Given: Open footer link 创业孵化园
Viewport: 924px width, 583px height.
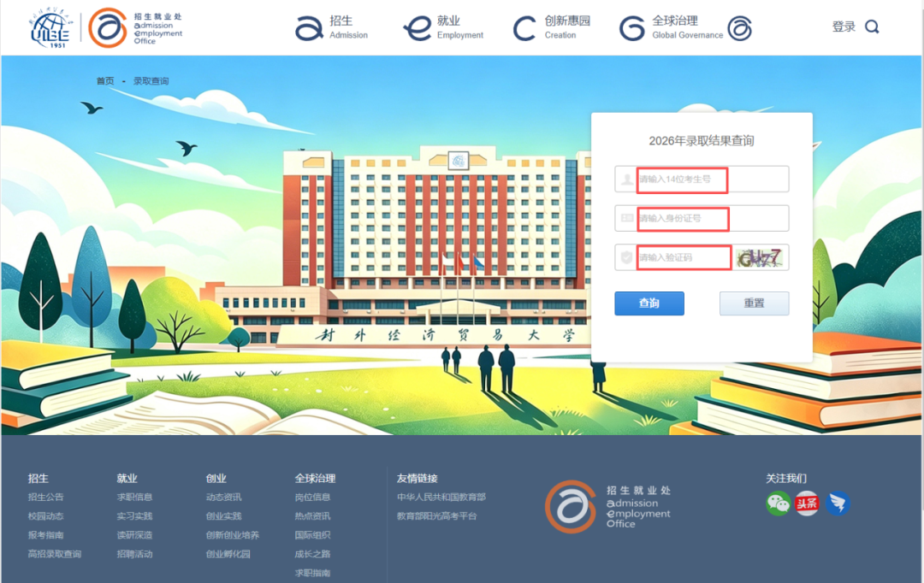Looking at the screenshot, I should 228,554.
